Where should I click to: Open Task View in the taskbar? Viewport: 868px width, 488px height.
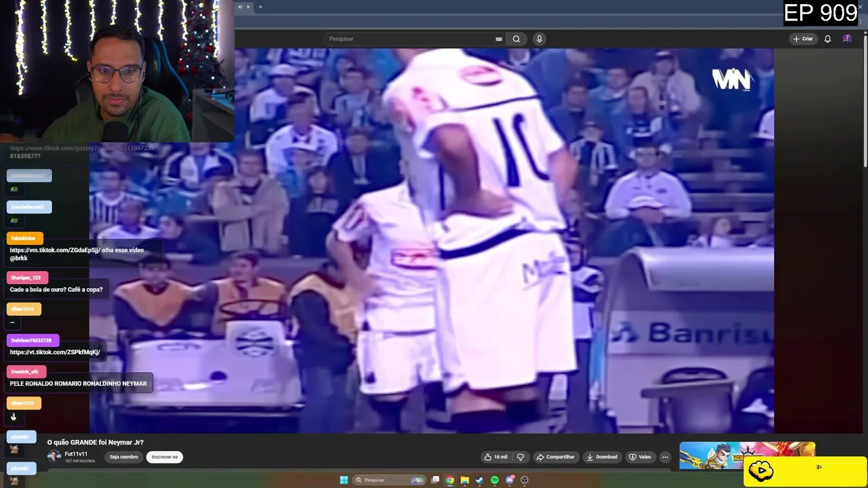(x=435, y=480)
